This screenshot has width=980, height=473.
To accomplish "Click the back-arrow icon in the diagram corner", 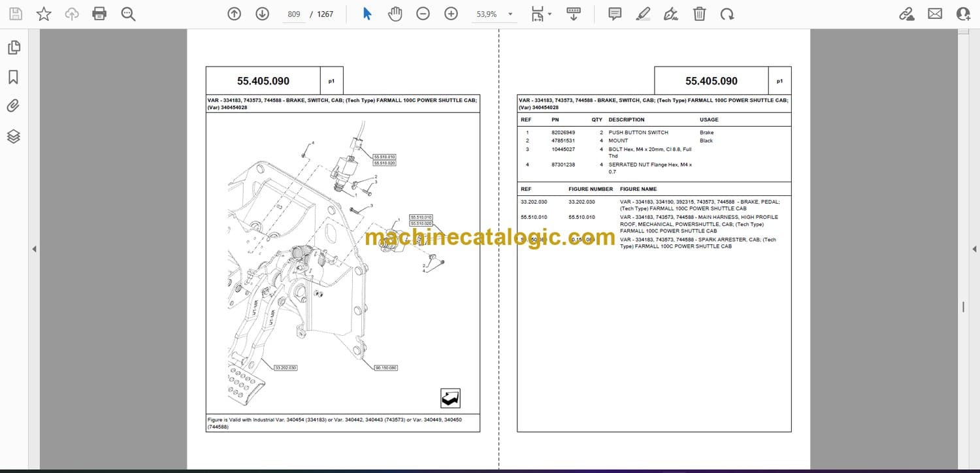I will [450, 398].
